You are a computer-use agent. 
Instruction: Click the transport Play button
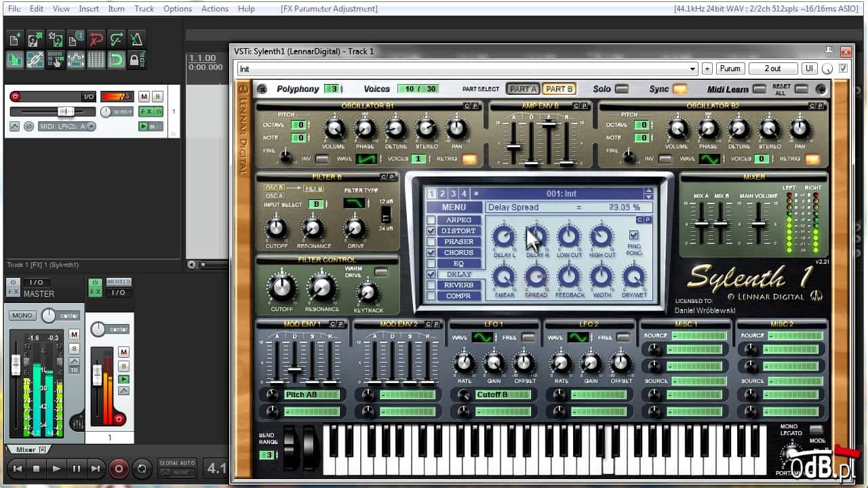(x=56, y=468)
